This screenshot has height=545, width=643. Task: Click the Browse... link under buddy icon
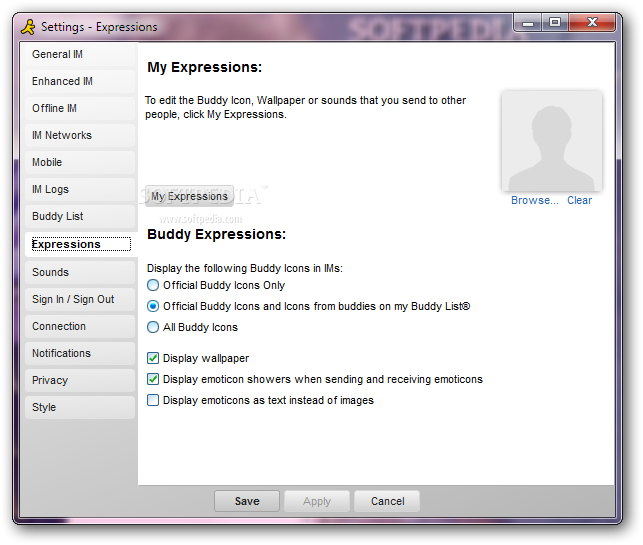[535, 201]
